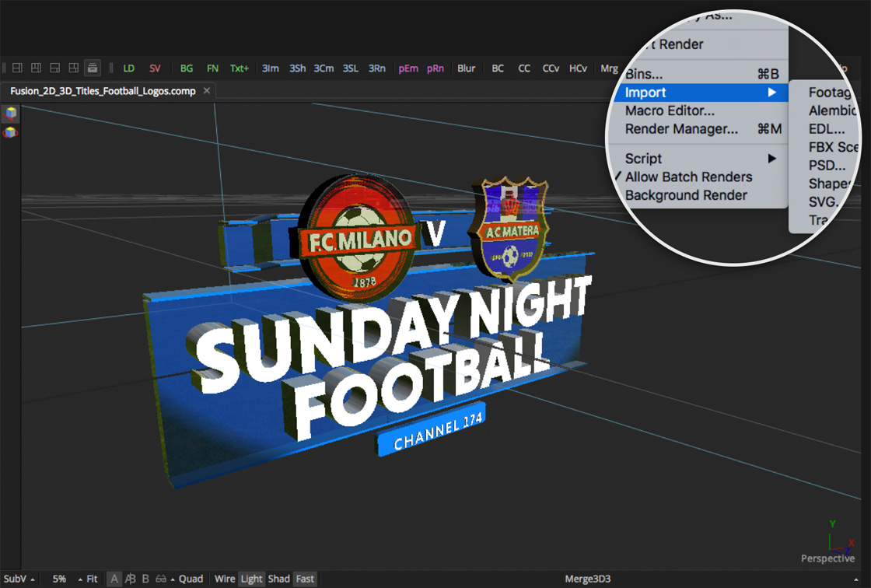Insert a Merge node using the Mrg icon
Screen dimensions: 871x588
[609, 68]
